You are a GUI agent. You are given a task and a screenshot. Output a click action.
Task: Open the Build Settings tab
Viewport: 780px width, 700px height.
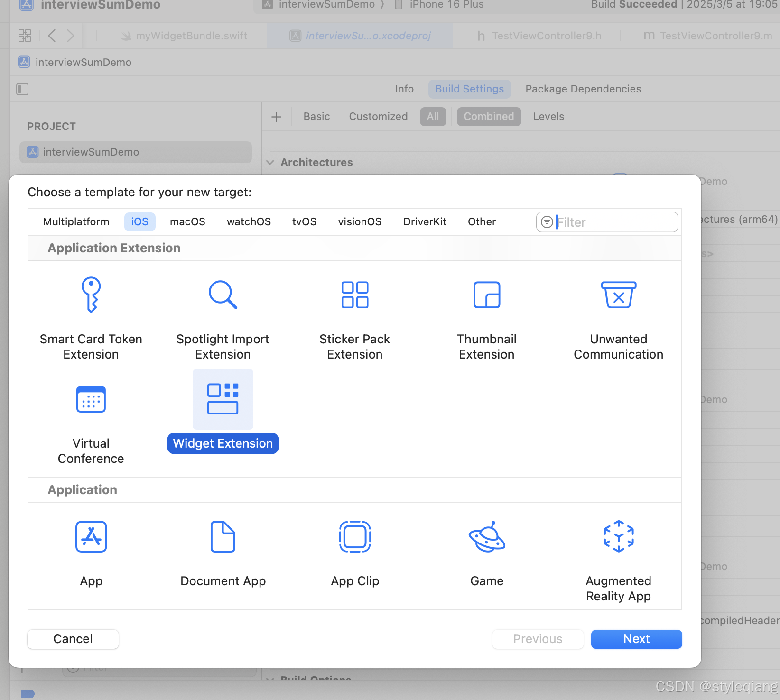coord(469,89)
